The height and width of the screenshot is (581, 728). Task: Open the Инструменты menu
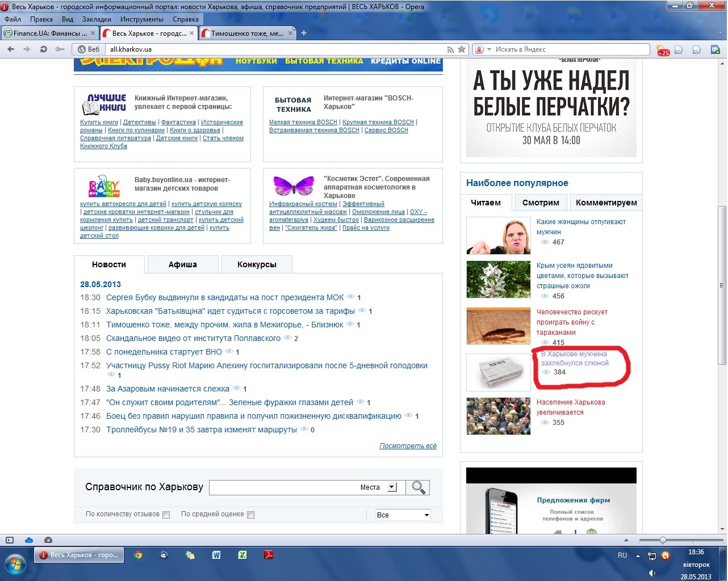point(142,19)
